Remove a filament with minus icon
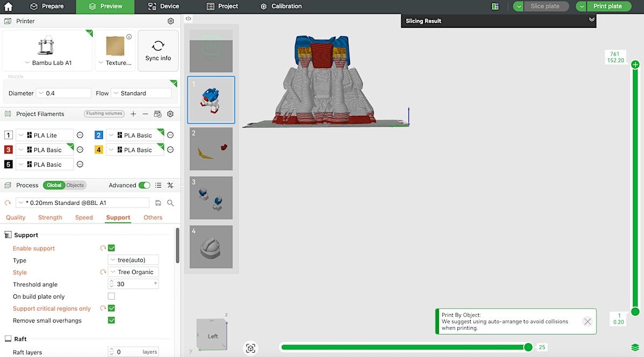The height and width of the screenshot is (357, 644). point(145,114)
